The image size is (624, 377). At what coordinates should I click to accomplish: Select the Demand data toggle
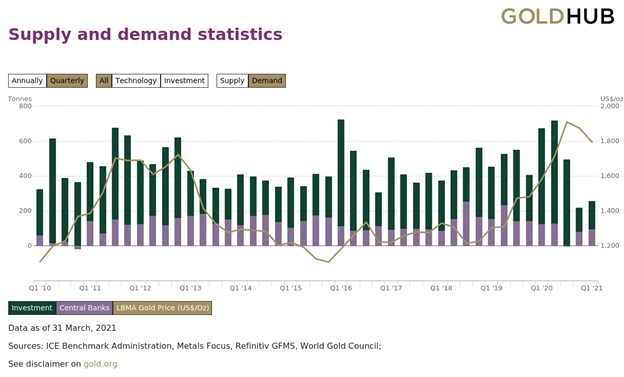(267, 81)
